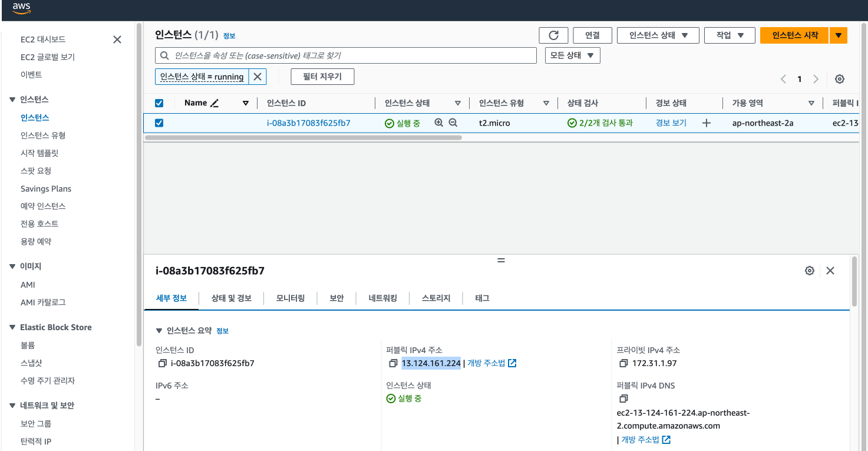Viewport: 868px width, 451px height.
Task: Go to previous page arrow
Action: [783, 79]
